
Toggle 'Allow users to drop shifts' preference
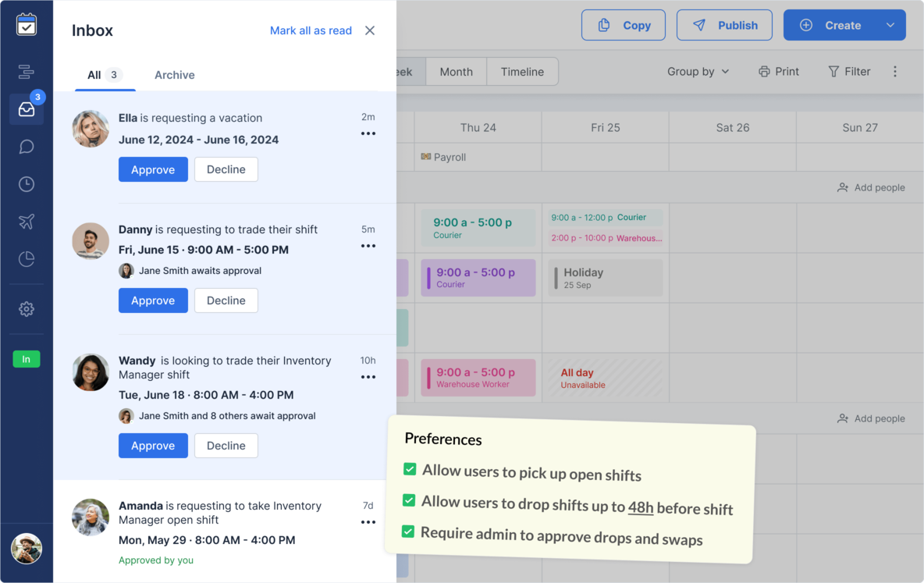tap(410, 499)
